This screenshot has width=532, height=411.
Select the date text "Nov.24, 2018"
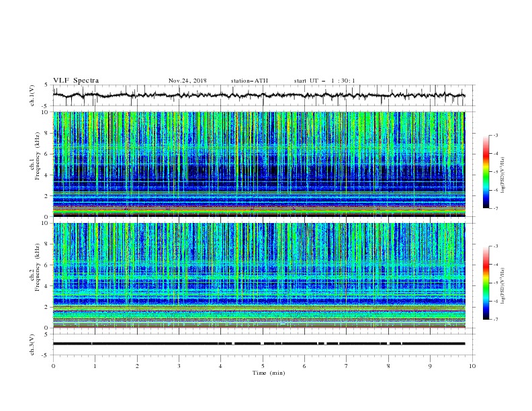tap(187, 81)
